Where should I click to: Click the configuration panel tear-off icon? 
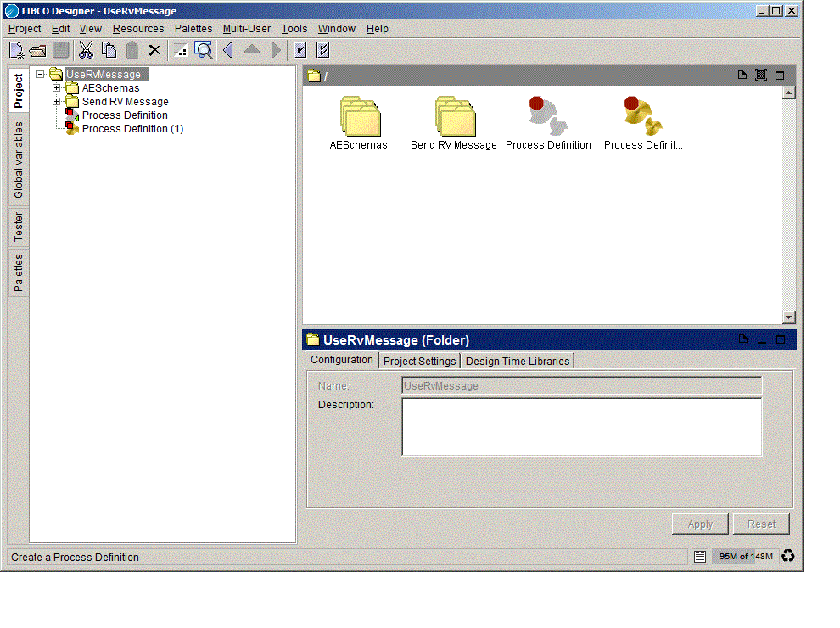click(x=743, y=339)
